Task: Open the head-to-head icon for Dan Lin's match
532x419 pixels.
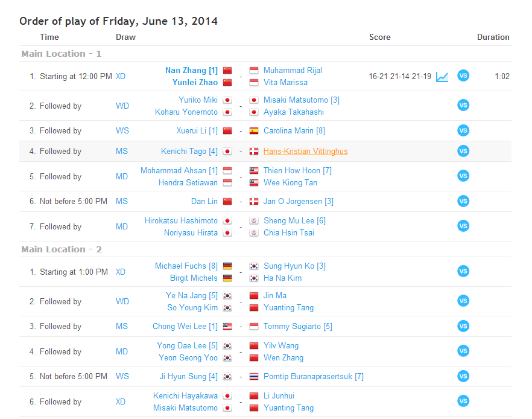Action: tap(463, 201)
